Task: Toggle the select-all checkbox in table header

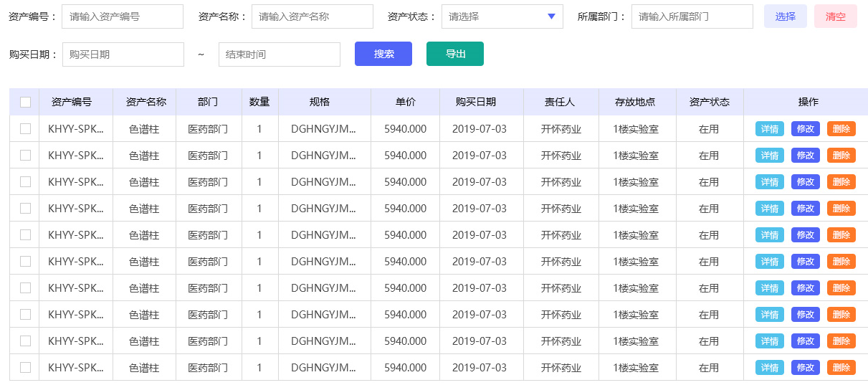Action: click(25, 102)
